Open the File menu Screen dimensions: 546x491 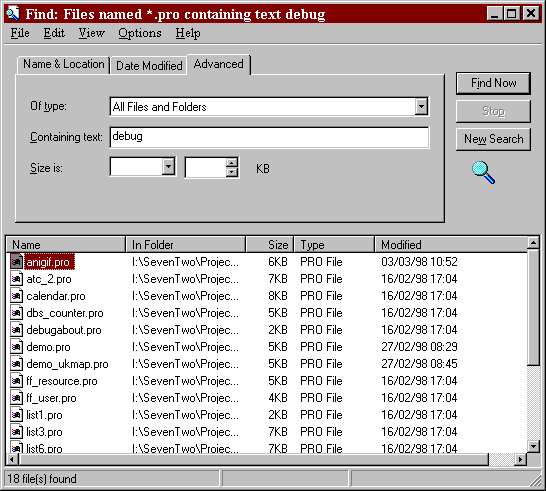coord(20,33)
